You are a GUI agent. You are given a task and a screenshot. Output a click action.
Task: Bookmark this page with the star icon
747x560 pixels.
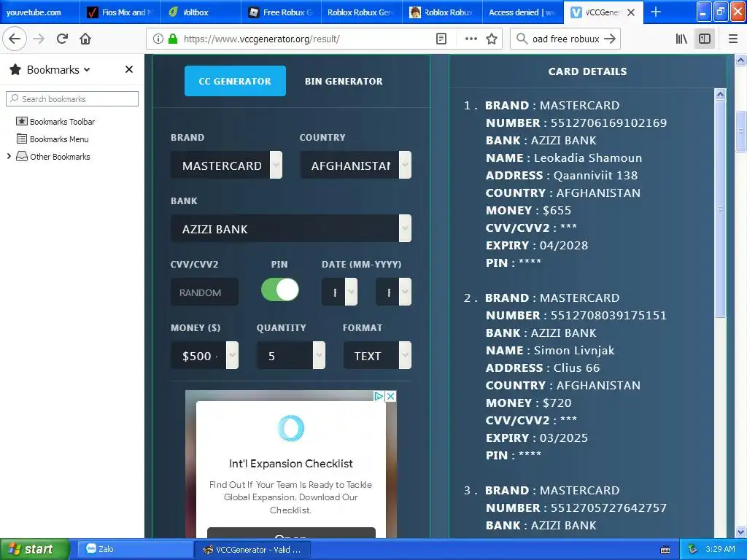click(x=492, y=39)
